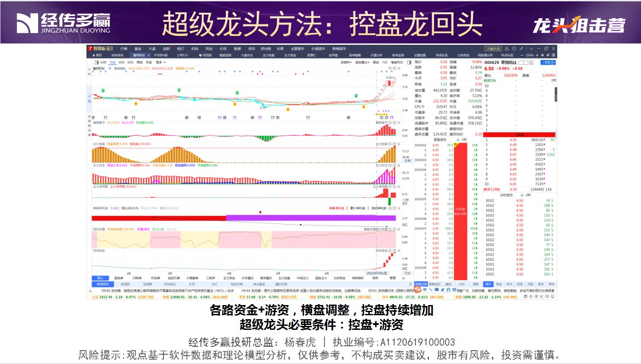This screenshot has height=364, width=641.
Task: Click the red 100% buy ratio bar
Action: pyautogui.click(x=519, y=134)
